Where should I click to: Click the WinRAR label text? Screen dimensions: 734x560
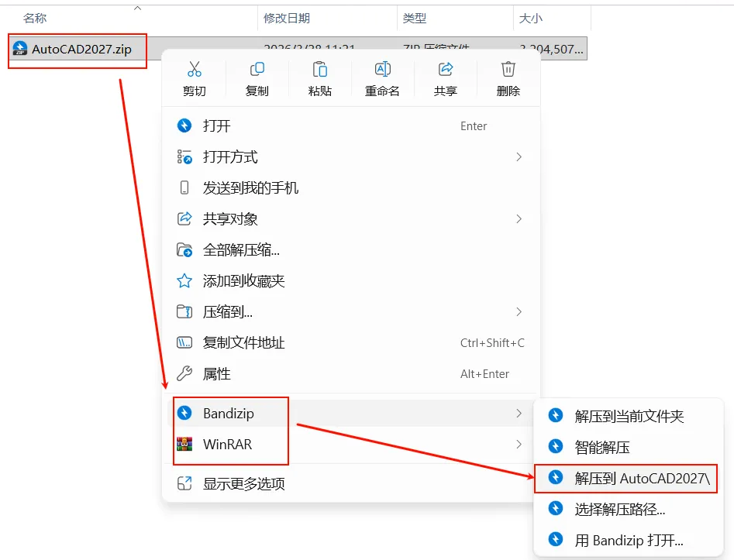(x=228, y=444)
